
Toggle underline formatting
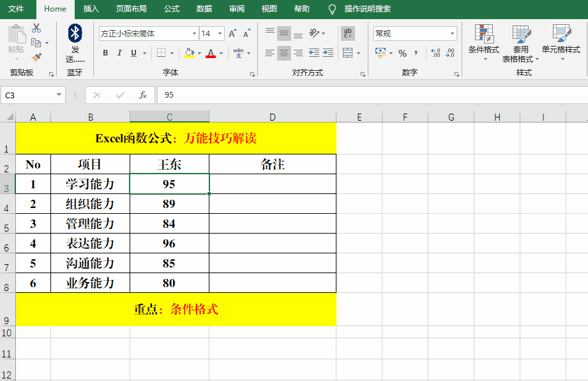(x=133, y=53)
